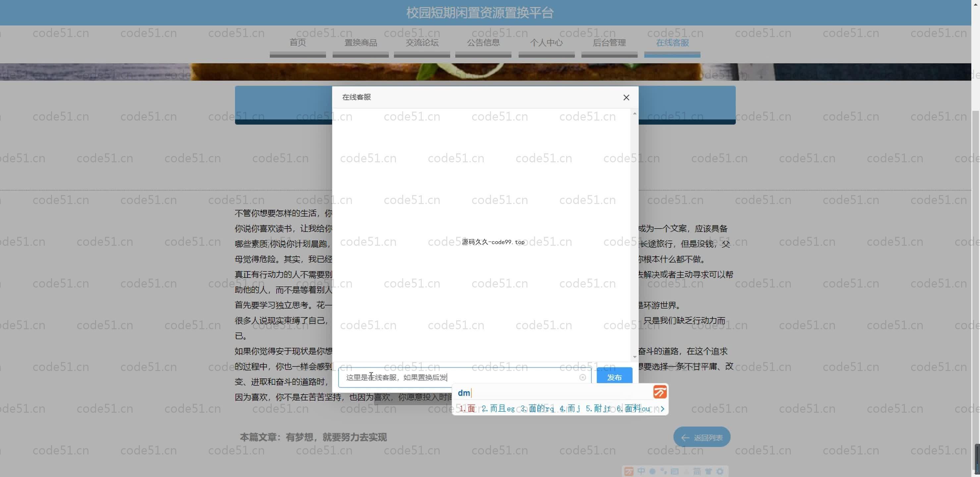
Task: Choose IME candidate 6 面料
Action: (x=633, y=408)
